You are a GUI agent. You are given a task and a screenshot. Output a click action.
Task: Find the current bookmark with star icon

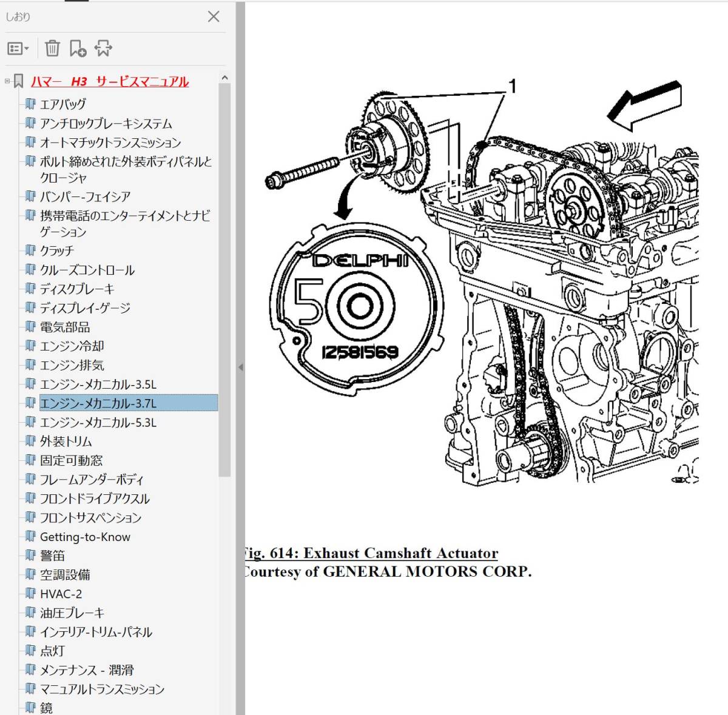click(x=103, y=48)
